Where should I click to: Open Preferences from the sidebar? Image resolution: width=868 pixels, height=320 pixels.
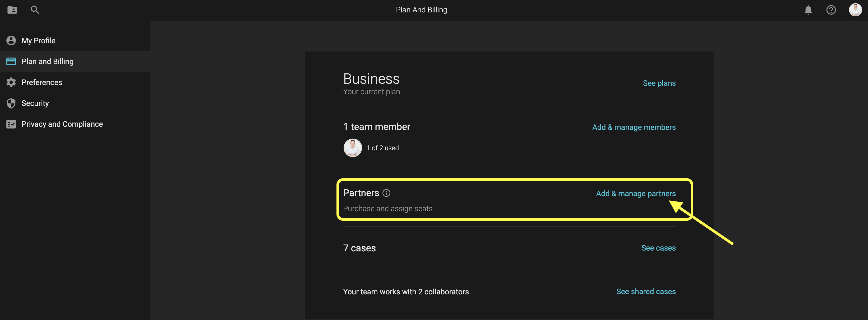pyautogui.click(x=75, y=82)
